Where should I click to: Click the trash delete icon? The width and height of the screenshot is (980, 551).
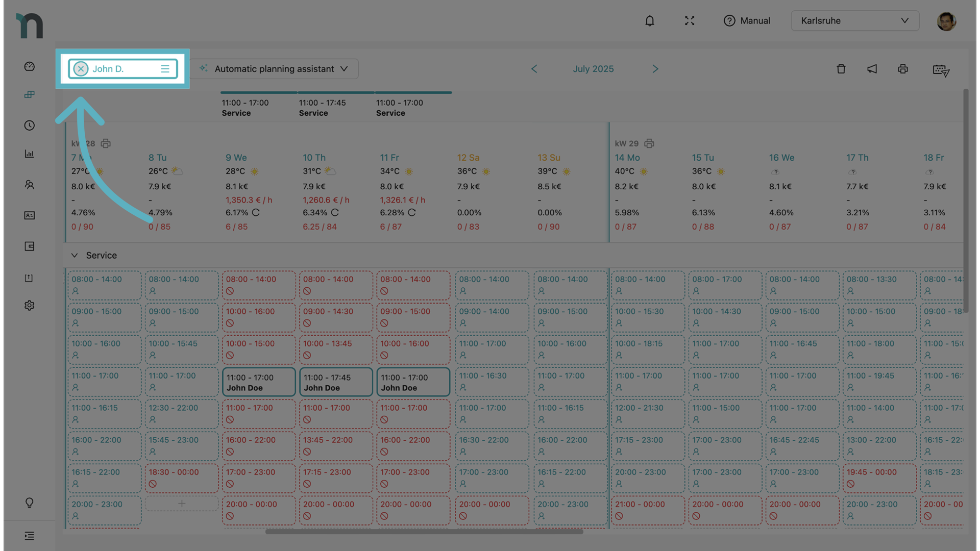coord(841,69)
